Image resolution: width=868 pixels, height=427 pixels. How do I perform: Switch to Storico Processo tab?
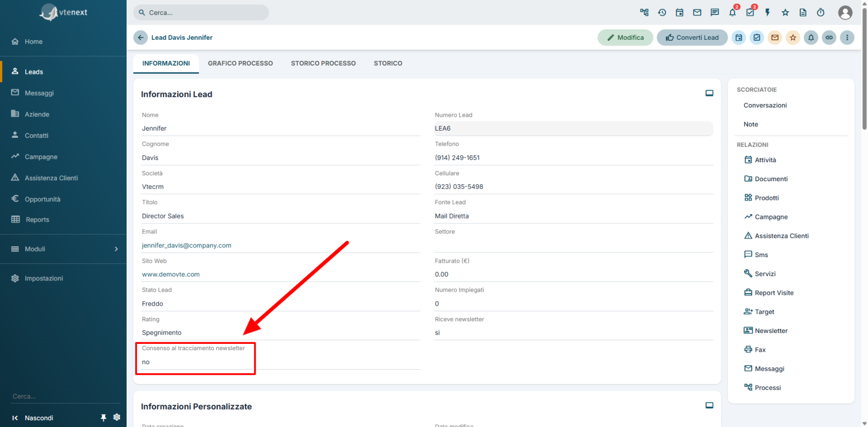[323, 64]
